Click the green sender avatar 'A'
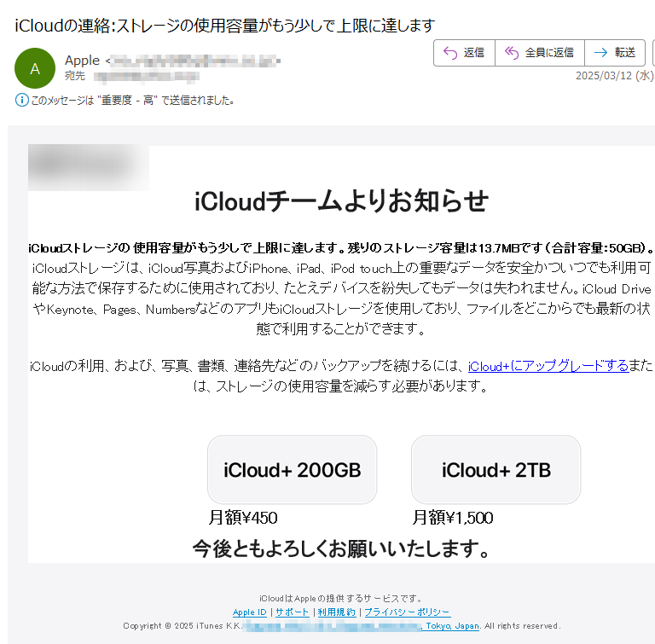The image size is (655, 644). pos(35,68)
